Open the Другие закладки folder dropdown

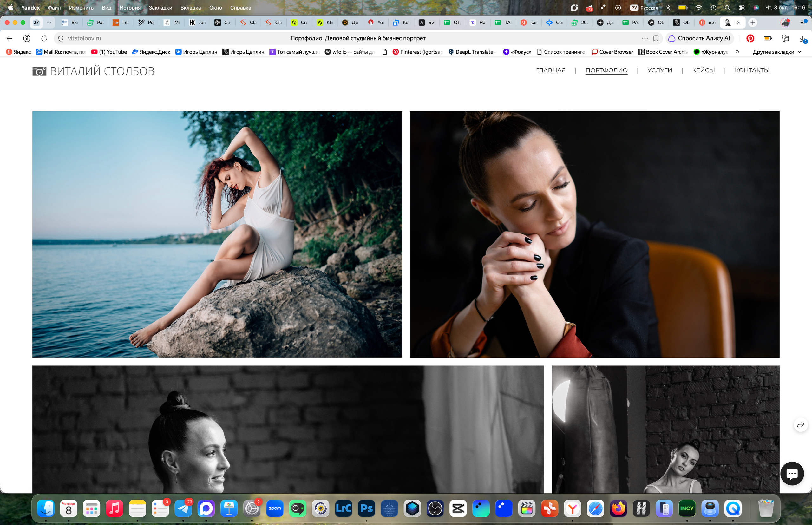click(x=776, y=52)
